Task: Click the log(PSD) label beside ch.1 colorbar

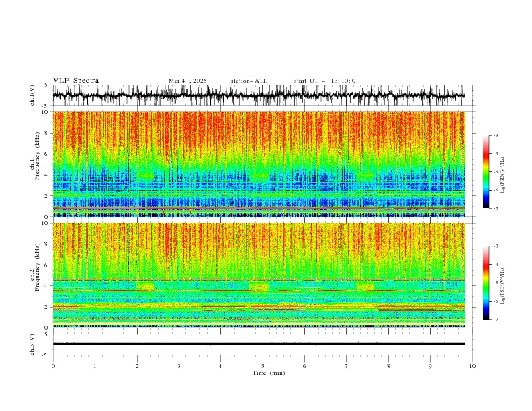Action: [503, 175]
